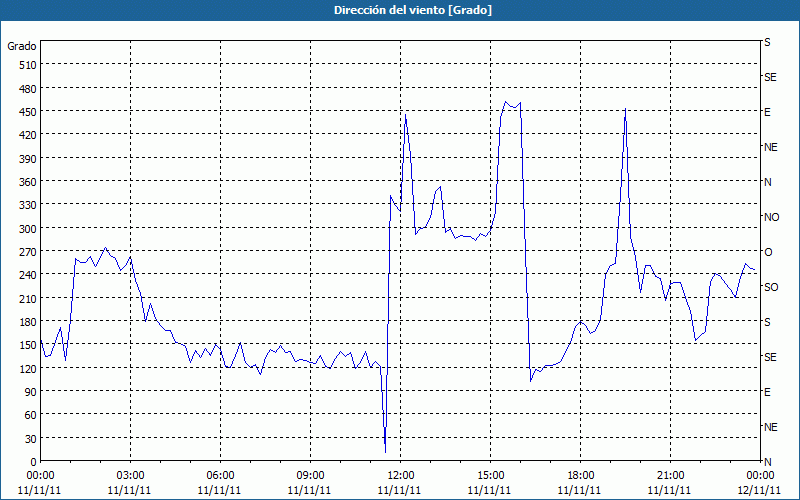Click the 18:00 time label
This screenshot has height=500, width=800.
[581, 476]
